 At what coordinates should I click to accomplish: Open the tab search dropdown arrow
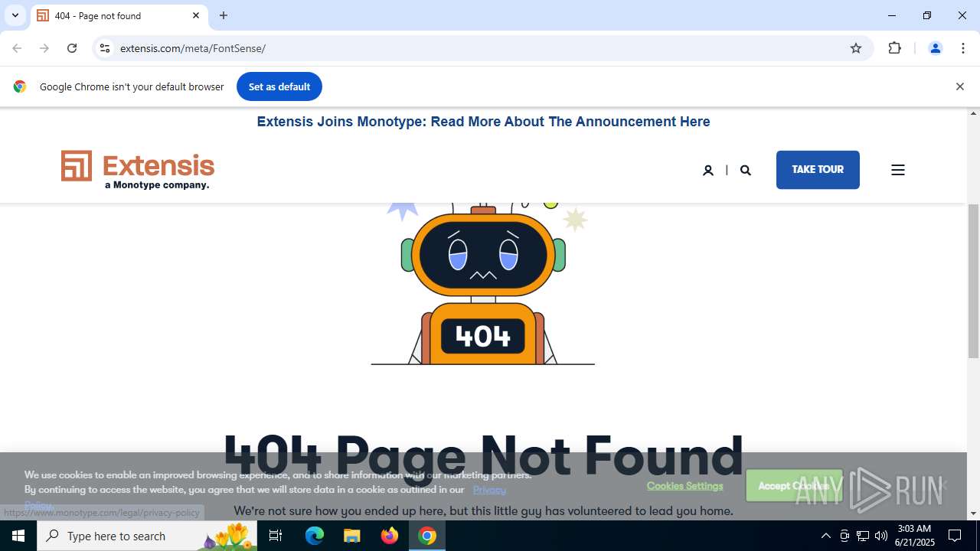coord(15,15)
